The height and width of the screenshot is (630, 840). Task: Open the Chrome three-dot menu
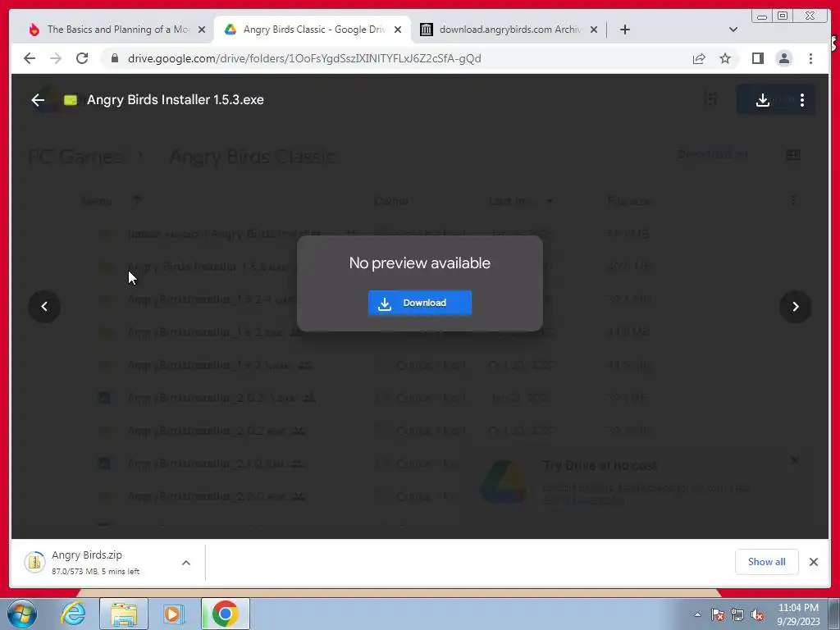point(810,58)
